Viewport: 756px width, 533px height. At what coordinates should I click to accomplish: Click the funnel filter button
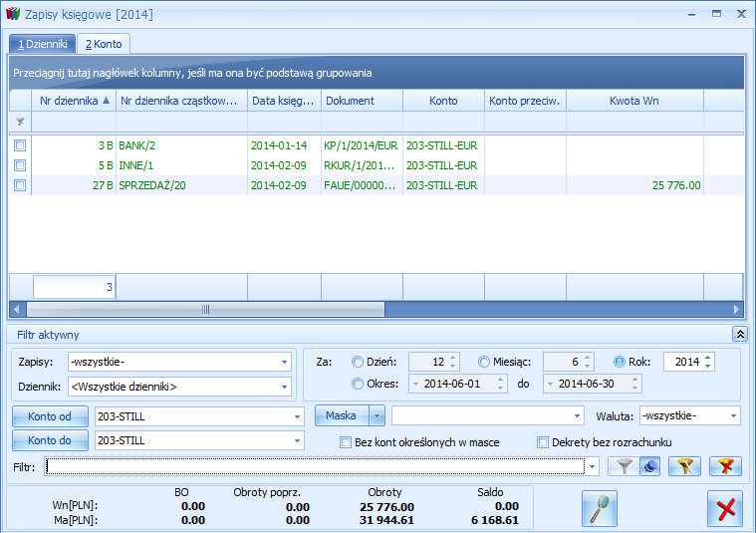click(x=624, y=466)
